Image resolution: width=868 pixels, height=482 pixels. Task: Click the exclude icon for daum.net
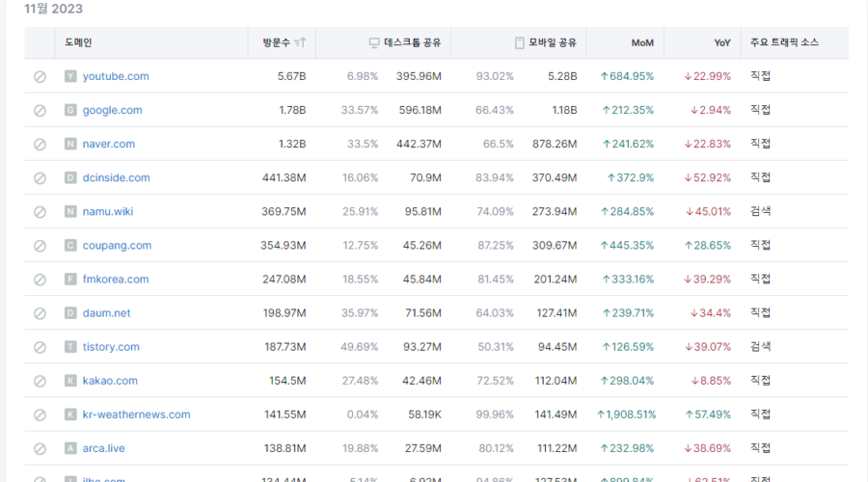pos(40,313)
